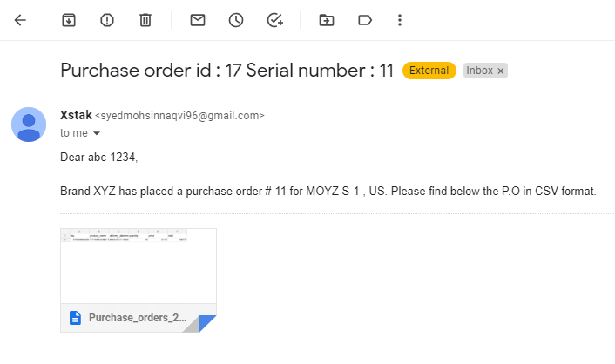Remove the Inbox label

(x=501, y=71)
